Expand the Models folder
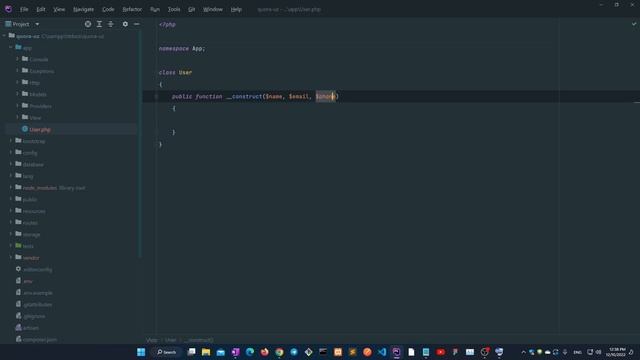640x360 pixels. [17, 94]
